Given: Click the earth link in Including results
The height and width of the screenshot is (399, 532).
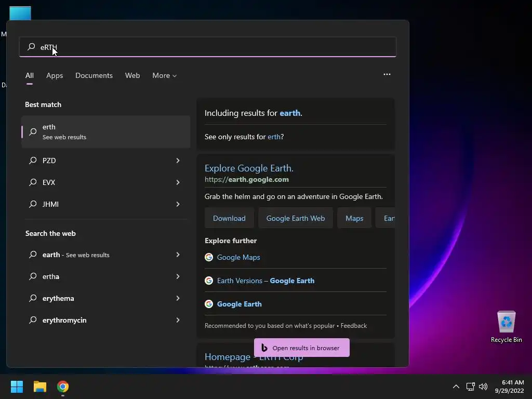Looking at the screenshot, I should pyautogui.click(x=290, y=113).
